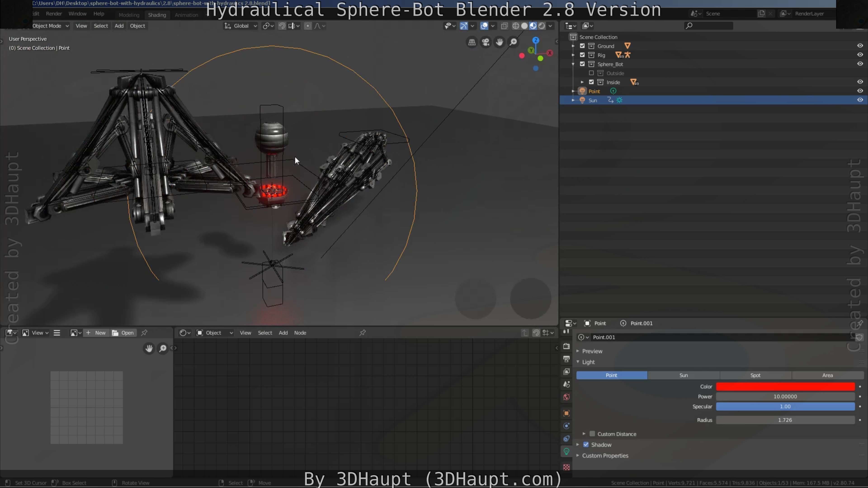Viewport: 868px width, 488px height.
Task: Hide the Ground collection via eye icon
Action: [x=860, y=46]
